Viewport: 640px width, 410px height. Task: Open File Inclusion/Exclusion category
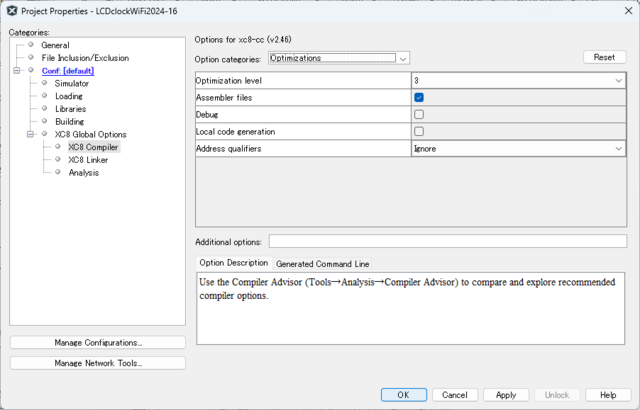83,58
